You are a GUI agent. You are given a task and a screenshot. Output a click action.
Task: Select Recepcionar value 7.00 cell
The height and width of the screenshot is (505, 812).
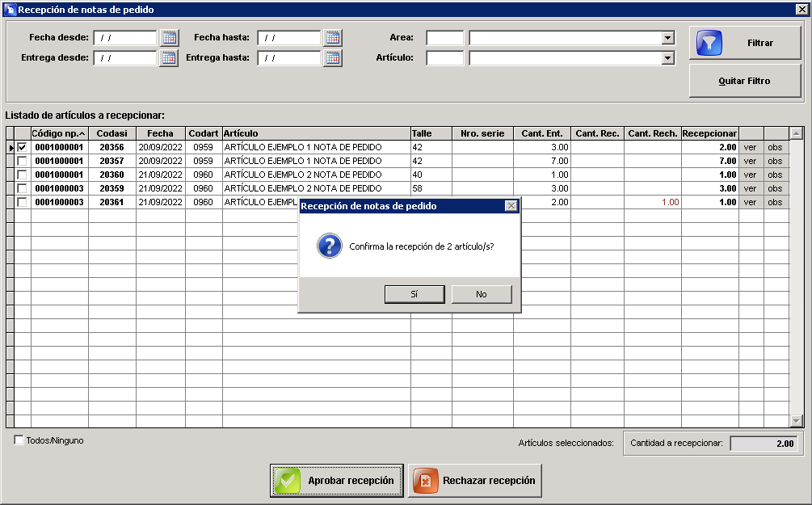[709, 161]
